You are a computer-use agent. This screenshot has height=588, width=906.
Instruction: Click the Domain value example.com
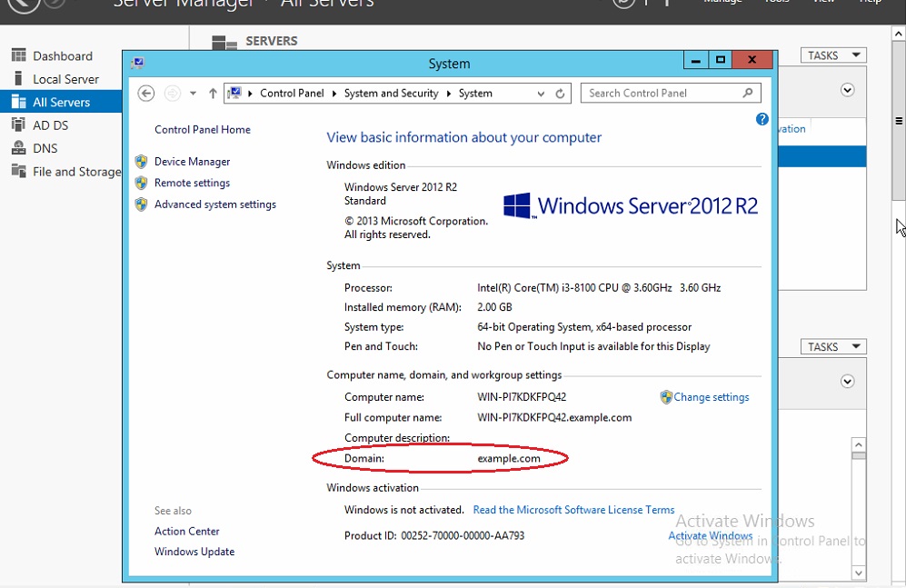click(509, 459)
